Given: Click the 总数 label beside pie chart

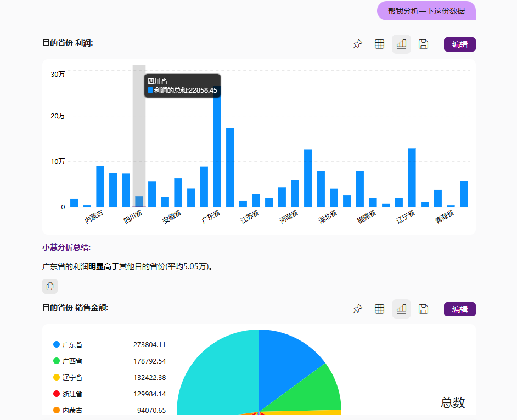Looking at the screenshot, I should pos(453,403).
